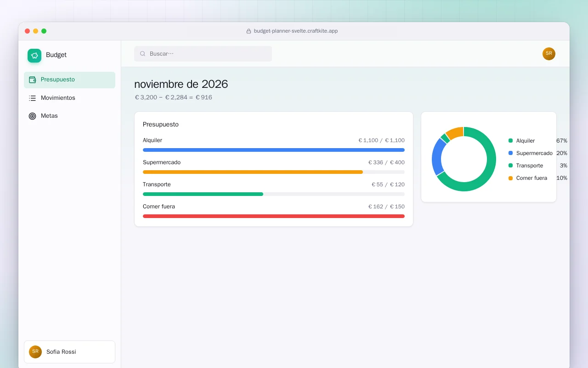Open the Presupuesto sidebar section

pos(69,80)
